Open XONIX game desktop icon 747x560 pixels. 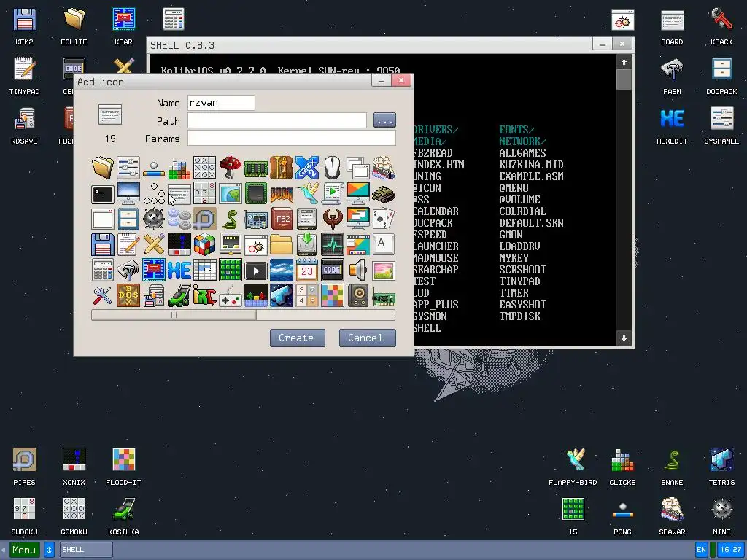point(74,467)
